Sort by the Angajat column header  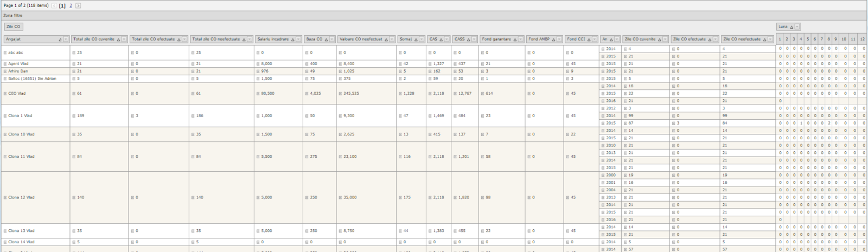pos(31,39)
